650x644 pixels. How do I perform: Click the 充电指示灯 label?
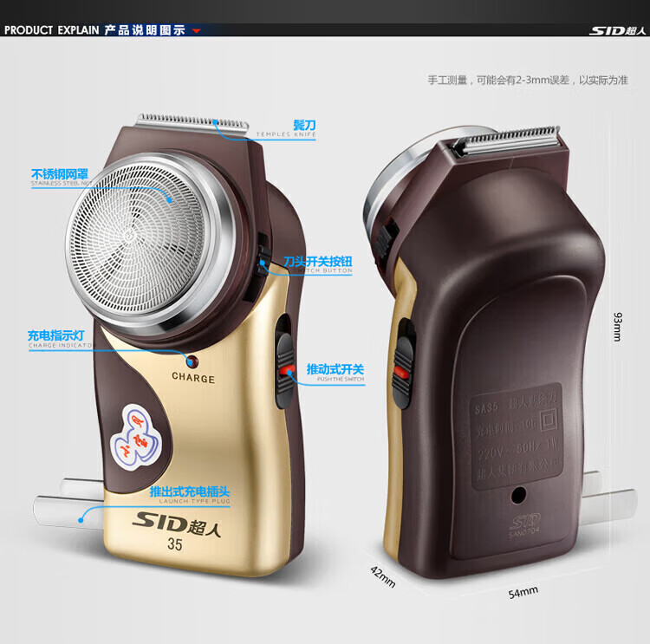point(55,335)
